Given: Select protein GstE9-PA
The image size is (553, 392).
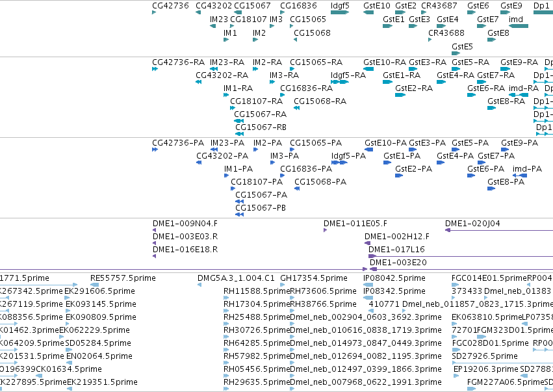Looking at the screenshot, I should tap(519, 143).
